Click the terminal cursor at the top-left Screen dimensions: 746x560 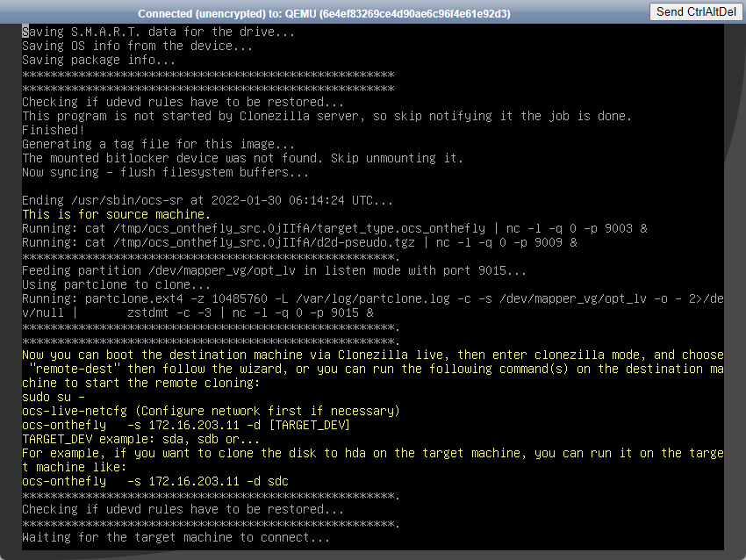point(25,32)
